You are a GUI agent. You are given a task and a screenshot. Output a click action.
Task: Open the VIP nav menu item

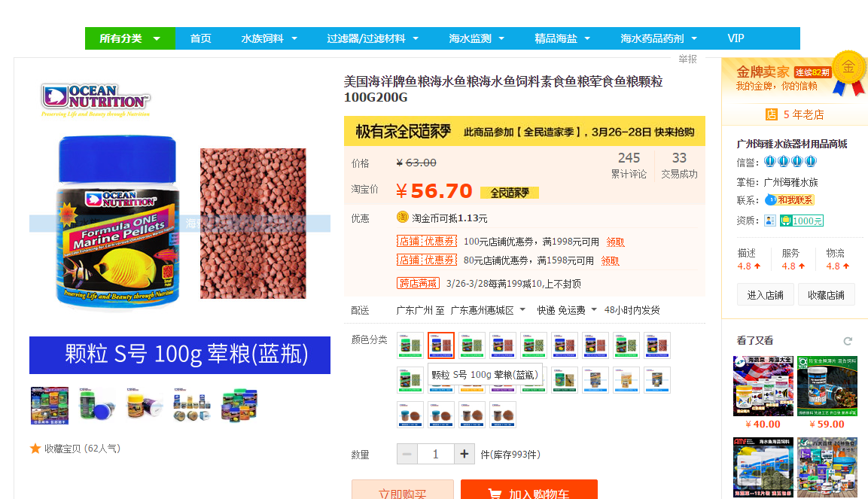click(x=736, y=38)
